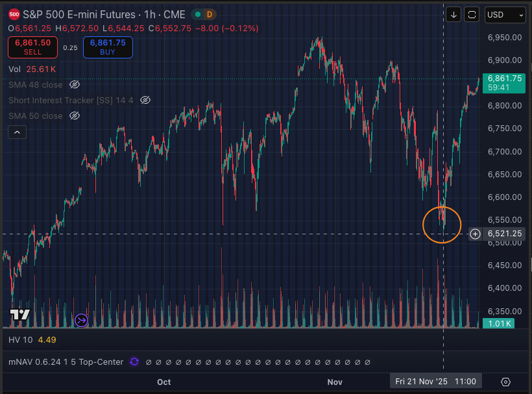Open the USD currency dropdown
This screenshot has height=394, width=532.
(505, 14)
